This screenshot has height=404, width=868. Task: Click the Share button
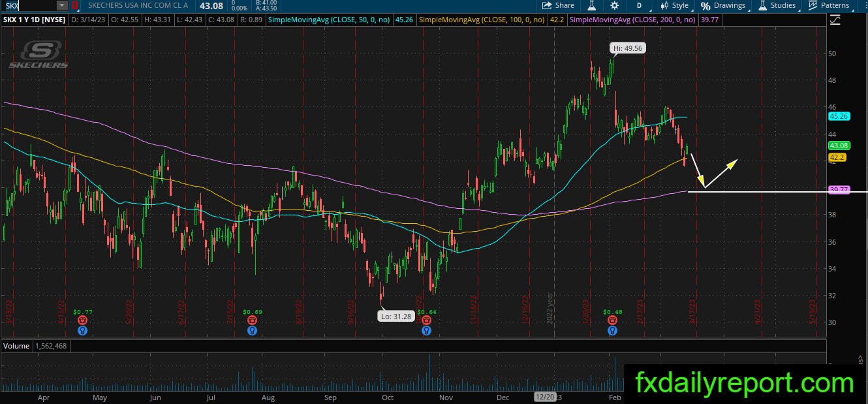[x=559, y=5]
